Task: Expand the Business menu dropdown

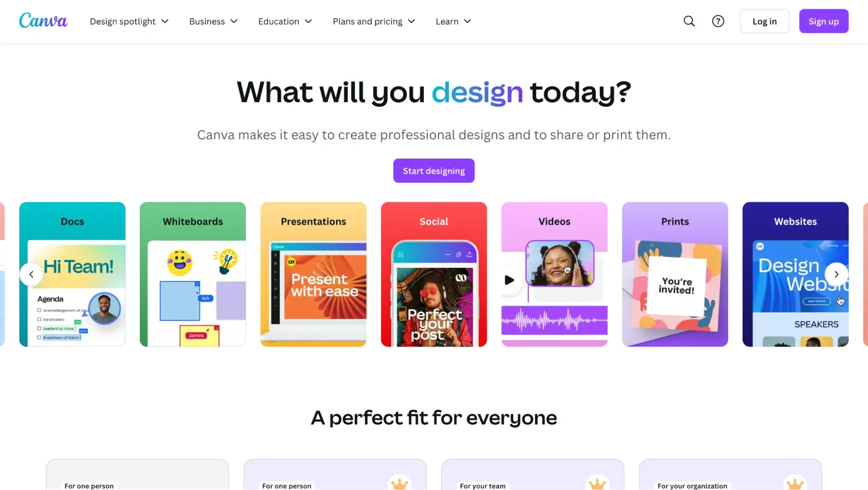Action: [214, 21]
